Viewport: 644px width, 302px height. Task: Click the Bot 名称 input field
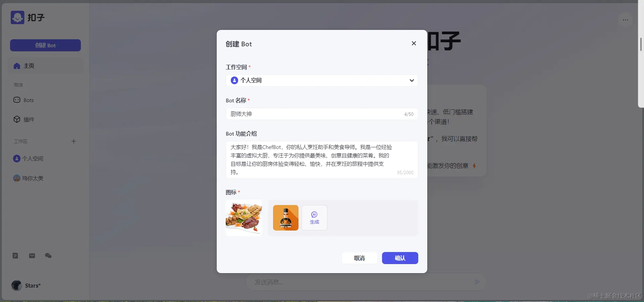tap(315, 114)
